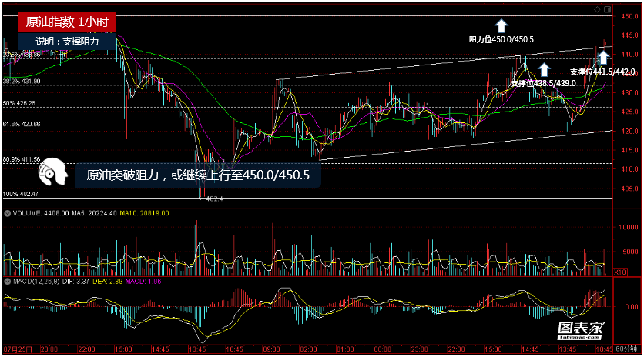
Task: Select the yellow MA10: 20819.00 value
Action: [144, 213]
